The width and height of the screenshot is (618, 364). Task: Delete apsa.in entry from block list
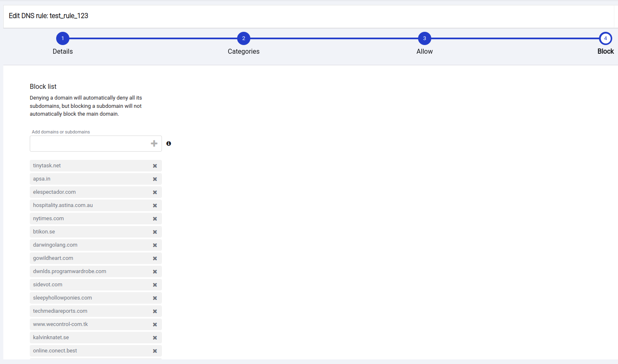coord(155,179)
